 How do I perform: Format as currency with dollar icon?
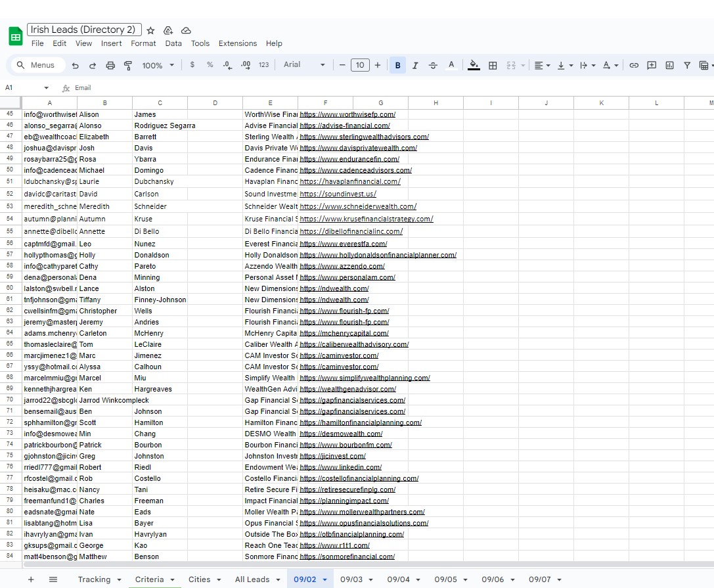[192, 64]
